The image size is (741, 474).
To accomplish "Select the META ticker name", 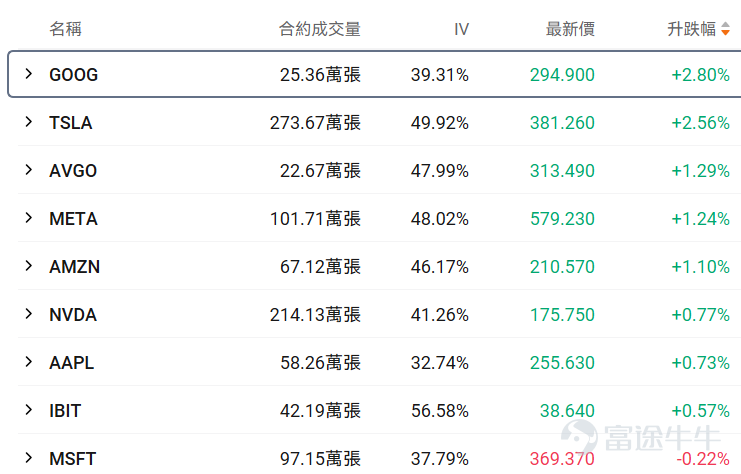I will (x=74, y=219).
